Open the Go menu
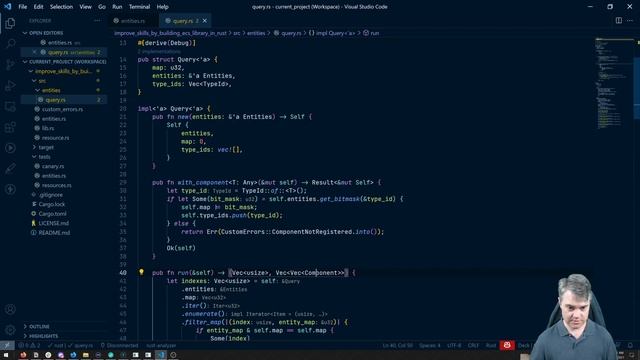This screenshot has height=360, width=640. (102, 7)
